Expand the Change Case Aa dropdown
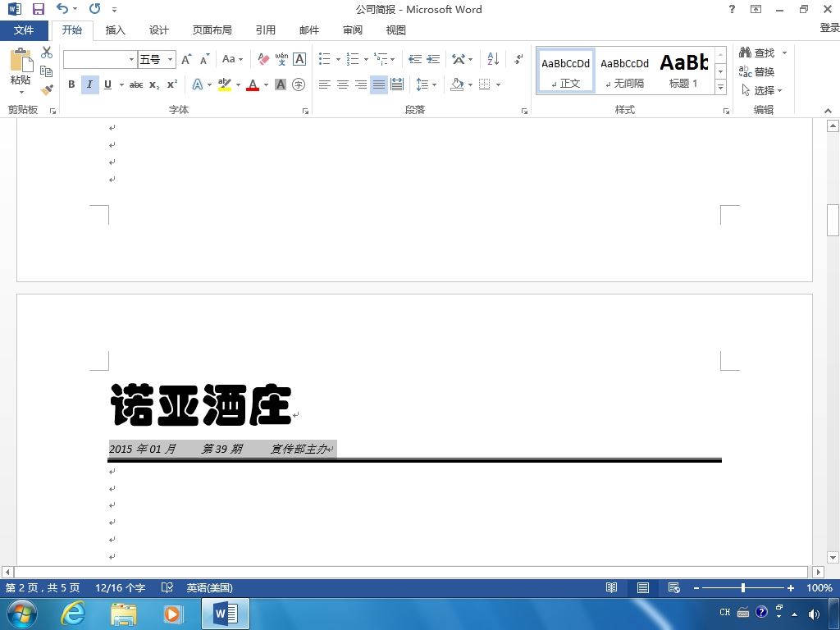The height and width of the screenshot is (630, 840). point(232,59)
